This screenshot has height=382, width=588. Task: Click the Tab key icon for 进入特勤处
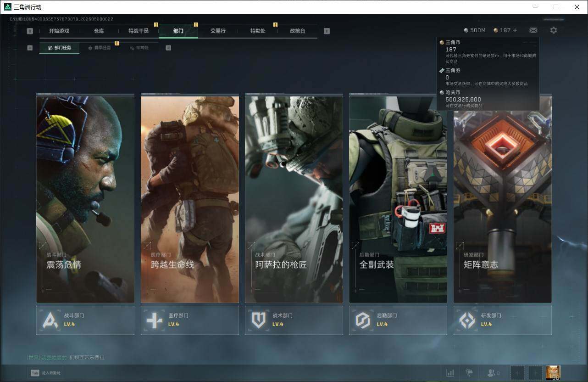click(35, 373)
